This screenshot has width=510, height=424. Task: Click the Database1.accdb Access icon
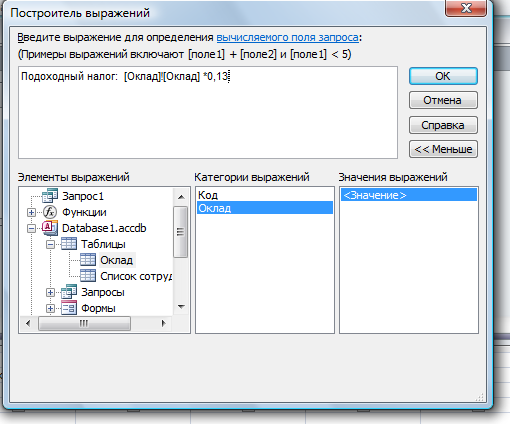click(x=50, y=228)
